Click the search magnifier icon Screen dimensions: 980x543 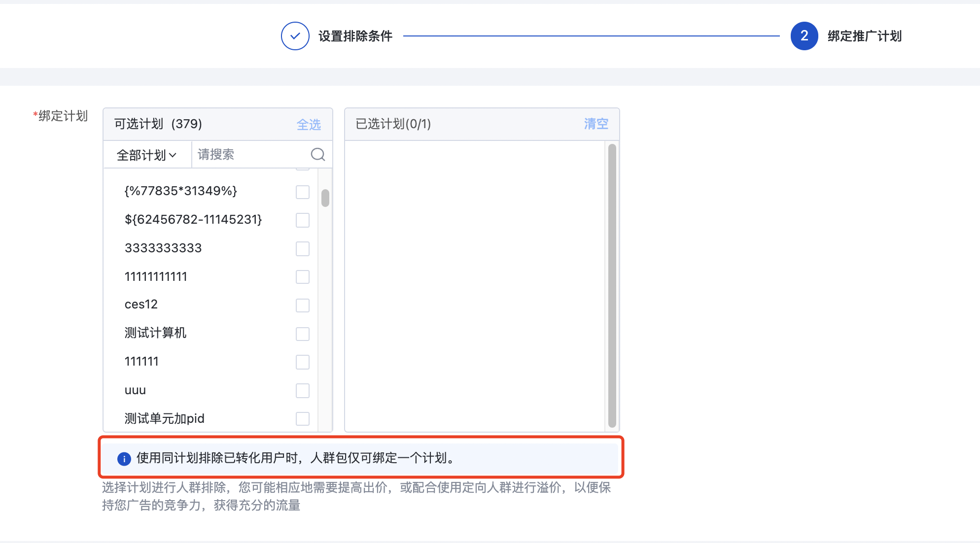click(318, 155)
